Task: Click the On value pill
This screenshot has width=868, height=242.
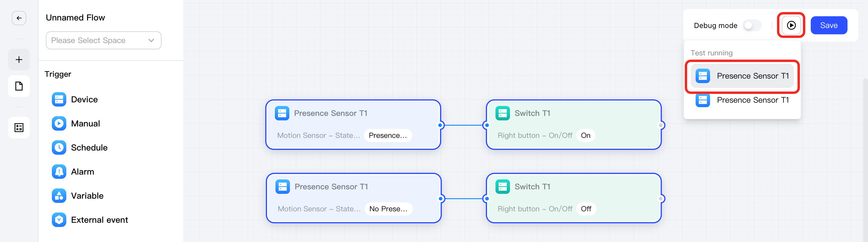Action: [x=586, y=135]
